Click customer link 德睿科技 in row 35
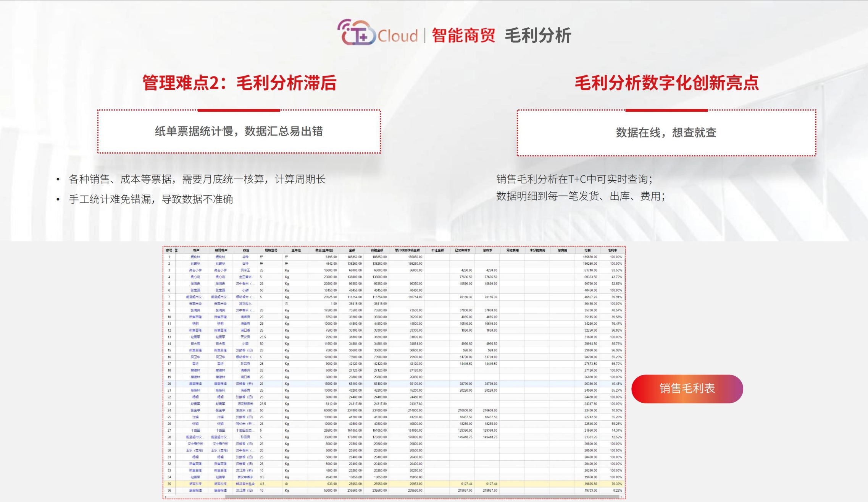868x502 pixels. coord(195,484)
